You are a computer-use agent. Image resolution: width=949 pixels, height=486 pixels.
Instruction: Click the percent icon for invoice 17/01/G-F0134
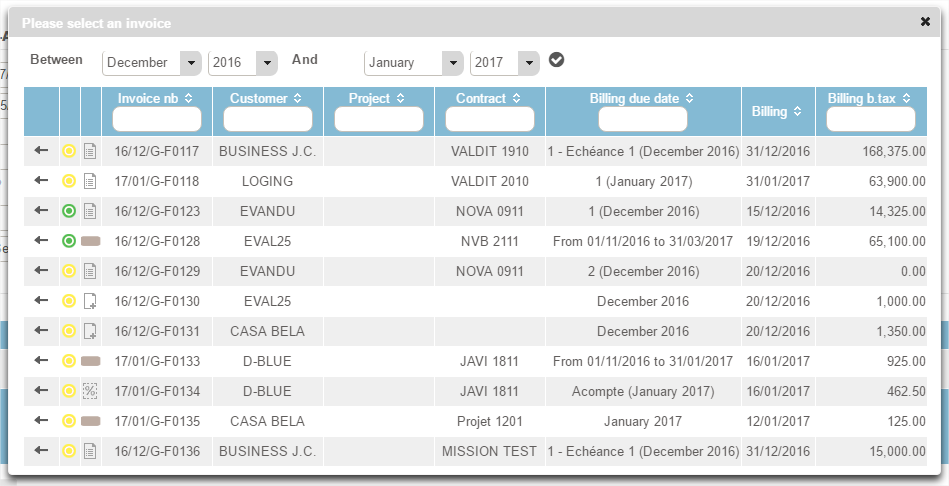click(90, 392)
